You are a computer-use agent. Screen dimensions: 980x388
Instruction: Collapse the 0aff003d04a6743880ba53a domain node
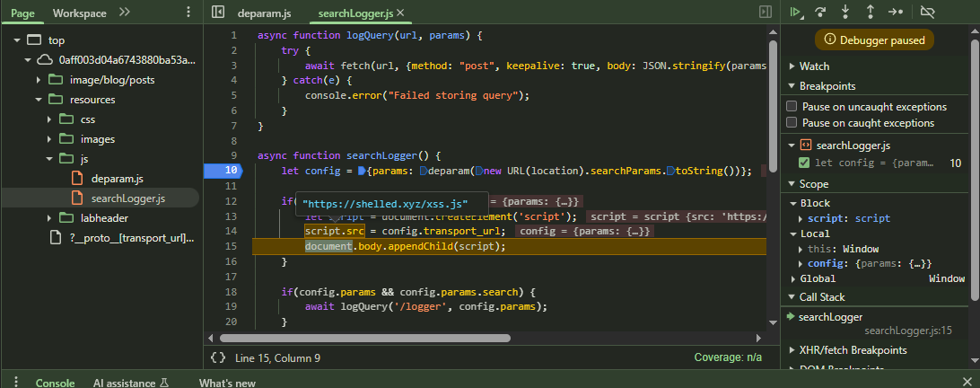point(28,60)
